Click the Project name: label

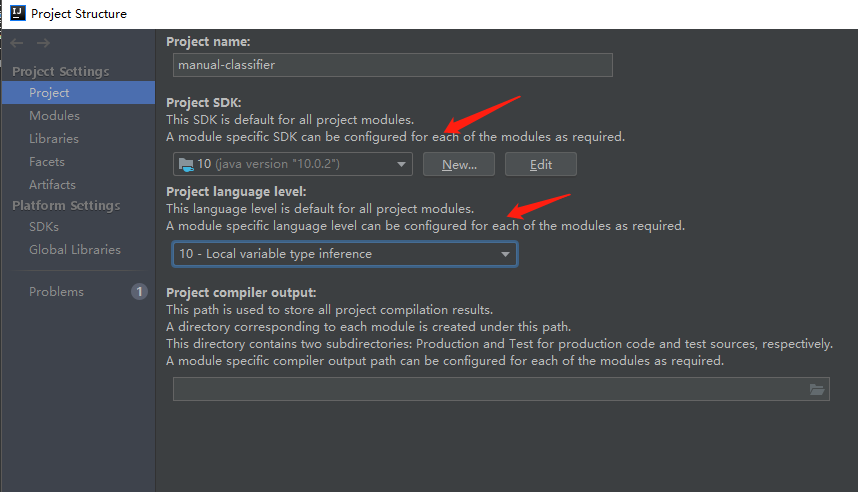point(208,42)
